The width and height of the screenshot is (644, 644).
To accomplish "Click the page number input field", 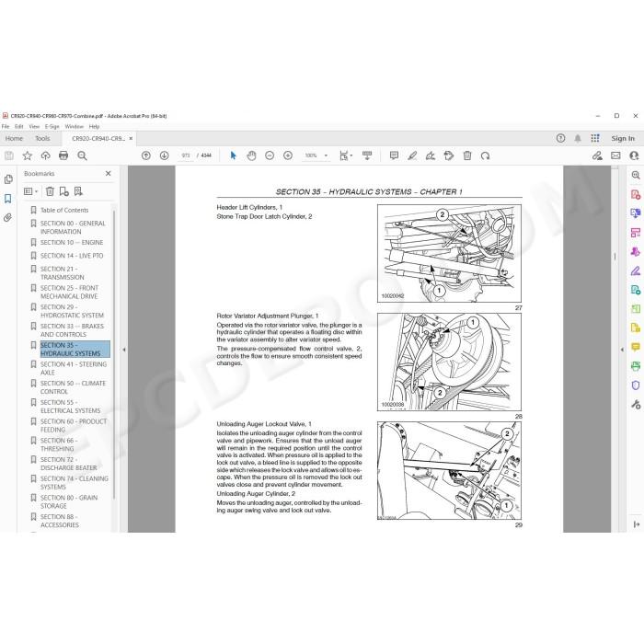I will point(186,155).
